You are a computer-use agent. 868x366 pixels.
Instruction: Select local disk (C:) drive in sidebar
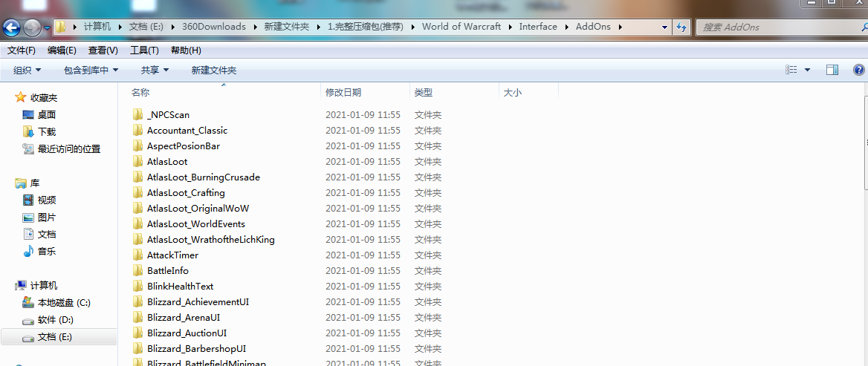(x=63, y=303)
